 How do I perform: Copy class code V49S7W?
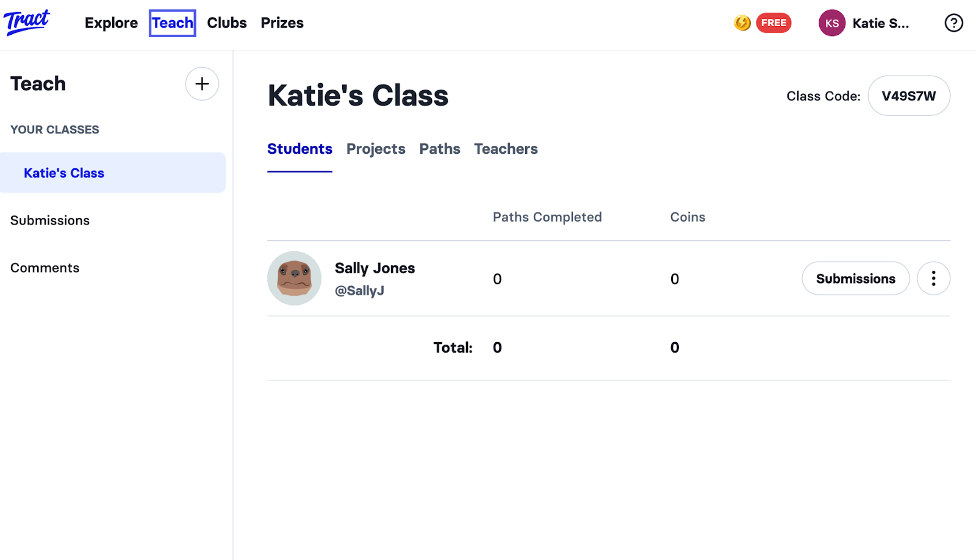909,96
